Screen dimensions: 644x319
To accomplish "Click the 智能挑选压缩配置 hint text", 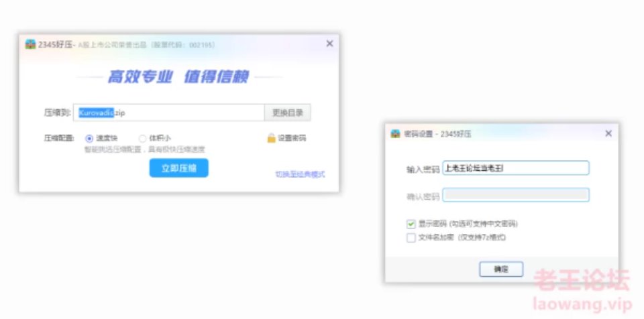I will [x=145, y=149].
